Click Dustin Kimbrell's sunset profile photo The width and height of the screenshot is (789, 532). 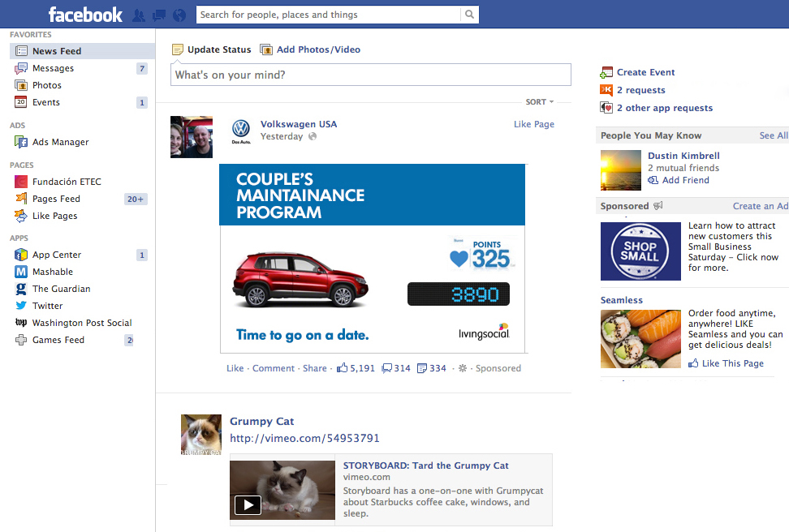[x=621, y=170]
